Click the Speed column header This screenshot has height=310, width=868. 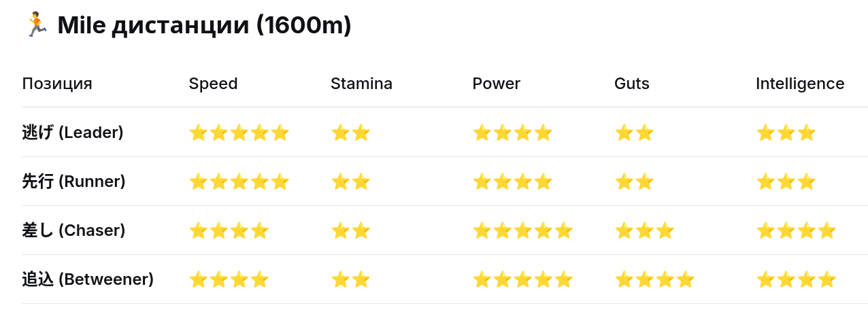(213, 84)
